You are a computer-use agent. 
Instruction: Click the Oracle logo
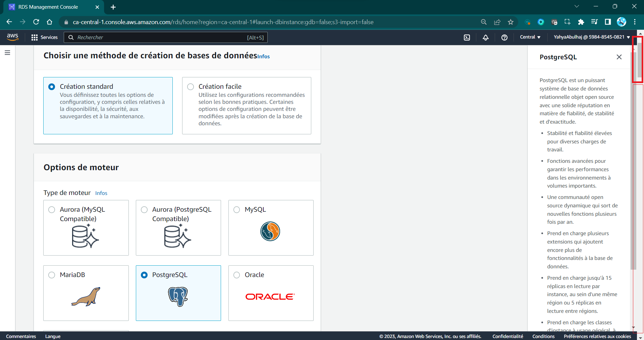270,296
